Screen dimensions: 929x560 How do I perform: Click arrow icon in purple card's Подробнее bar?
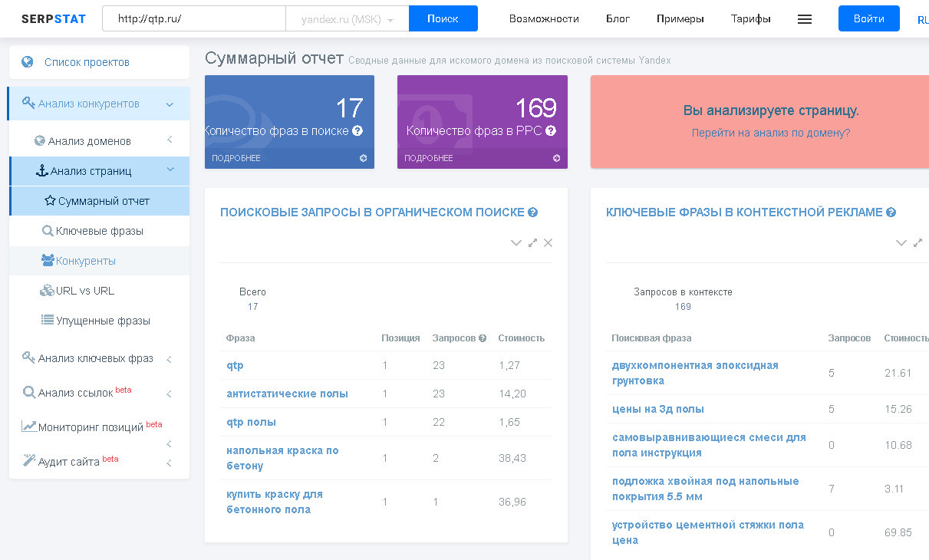pos(556,159)
